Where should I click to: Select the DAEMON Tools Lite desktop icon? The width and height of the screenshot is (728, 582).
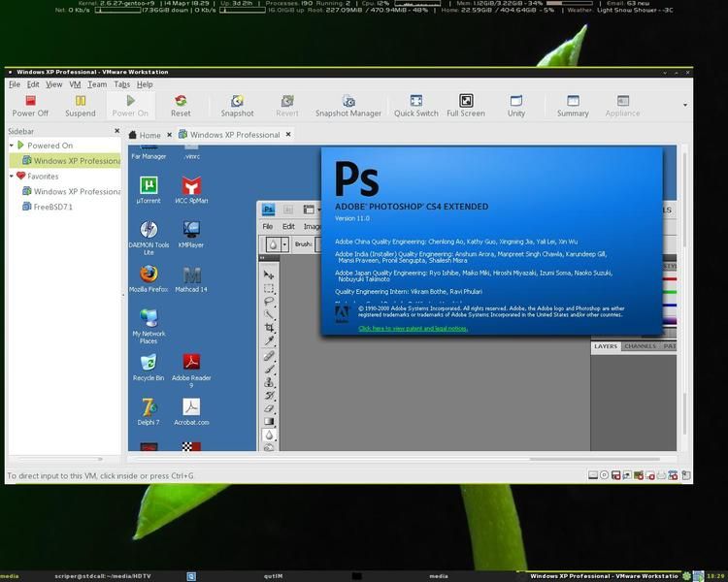tap(149, 238)
